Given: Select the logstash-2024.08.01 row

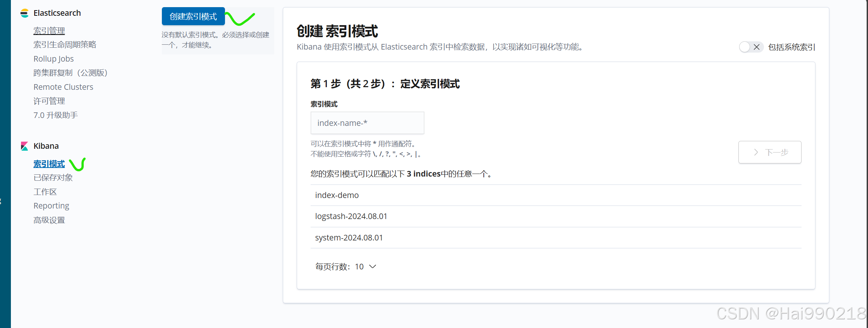Looking at the screenshot, I should coord(556,216).
